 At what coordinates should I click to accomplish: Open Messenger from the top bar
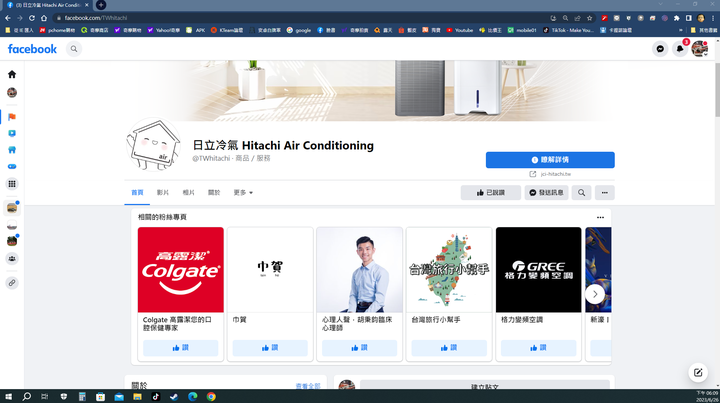tap(660, 49)
